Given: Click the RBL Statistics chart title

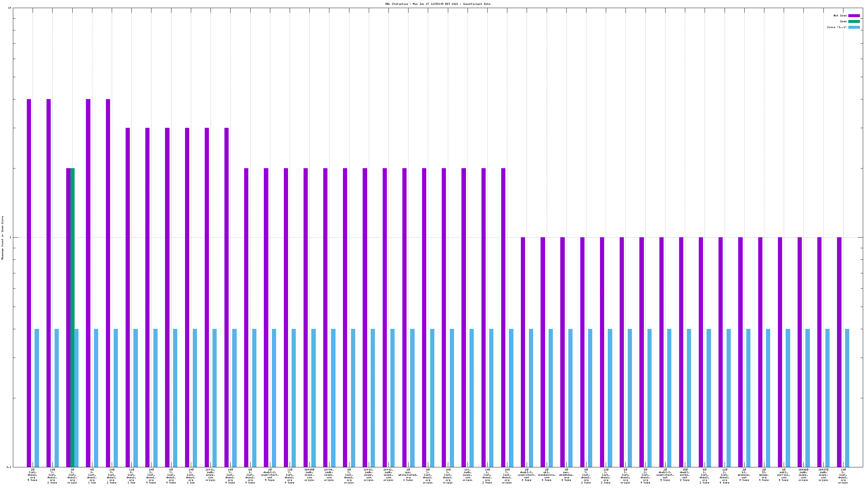Looking at the screenshot, I should [x=438, y=4].
